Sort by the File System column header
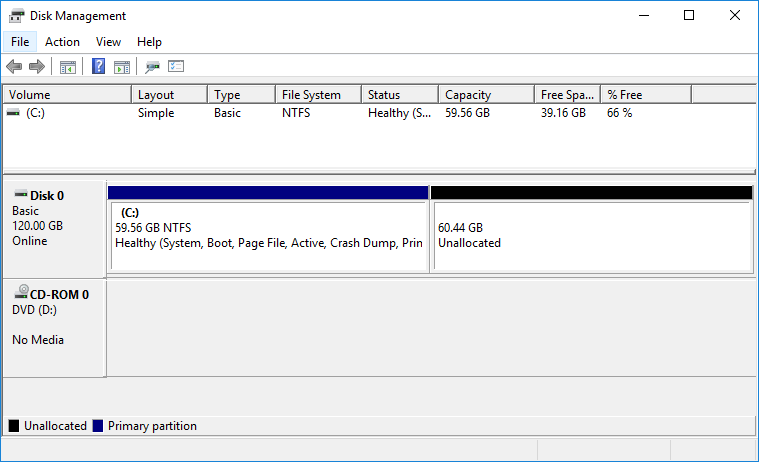Screen dimensions: 759x462 point(318,95)
